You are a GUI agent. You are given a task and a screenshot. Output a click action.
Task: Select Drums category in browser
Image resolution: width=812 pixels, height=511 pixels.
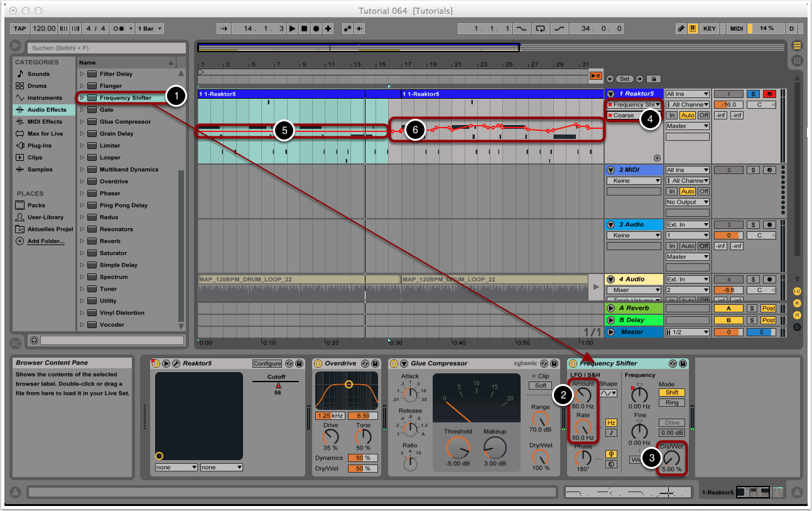point(37,86)
